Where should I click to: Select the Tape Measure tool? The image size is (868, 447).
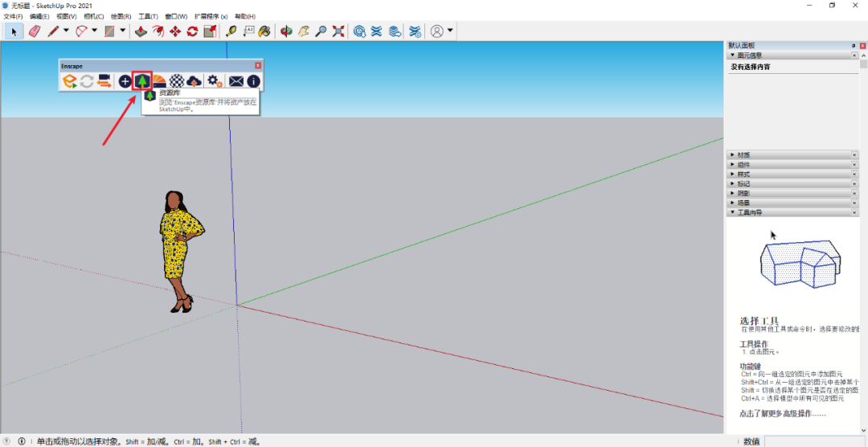(x=231, y=31)
